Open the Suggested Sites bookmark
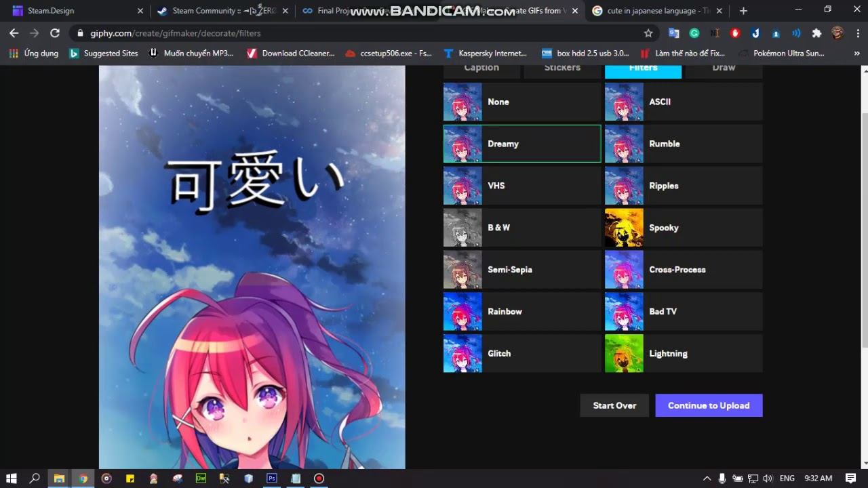Image resolution: width=868 pixels, height=488 pixels. [104, 53]
